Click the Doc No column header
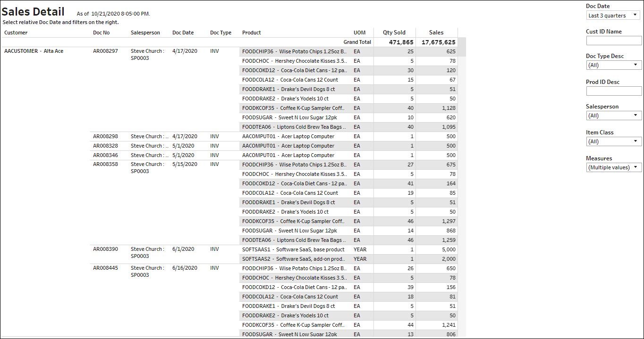This screenshot has height=339, width=644. (101, 33)
